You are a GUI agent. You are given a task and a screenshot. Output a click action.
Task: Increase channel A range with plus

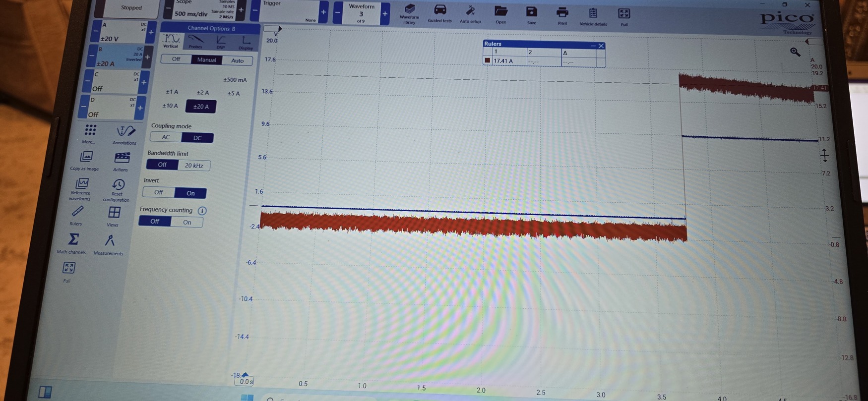point(151,32)
